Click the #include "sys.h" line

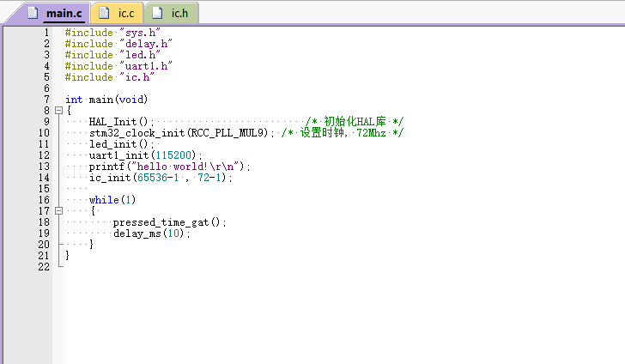click(x=112, y=33)
